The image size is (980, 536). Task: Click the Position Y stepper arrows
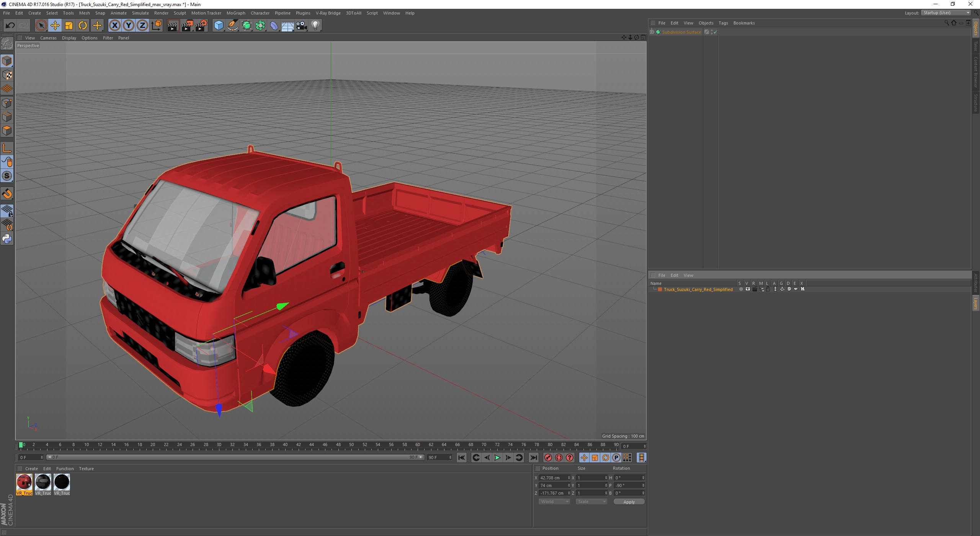(569, 485)
